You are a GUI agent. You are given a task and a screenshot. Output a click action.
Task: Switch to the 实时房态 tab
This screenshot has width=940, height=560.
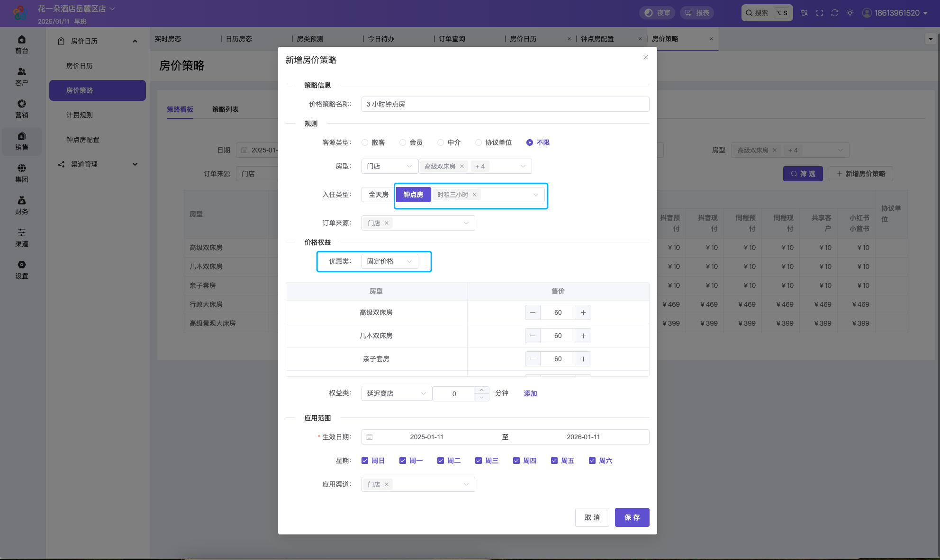(168, 39)
